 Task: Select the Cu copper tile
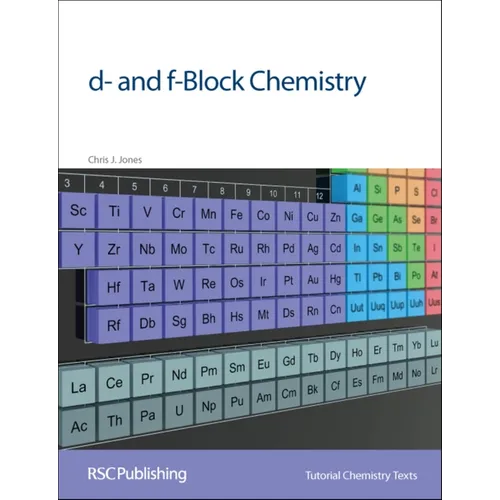coord(313,217)
